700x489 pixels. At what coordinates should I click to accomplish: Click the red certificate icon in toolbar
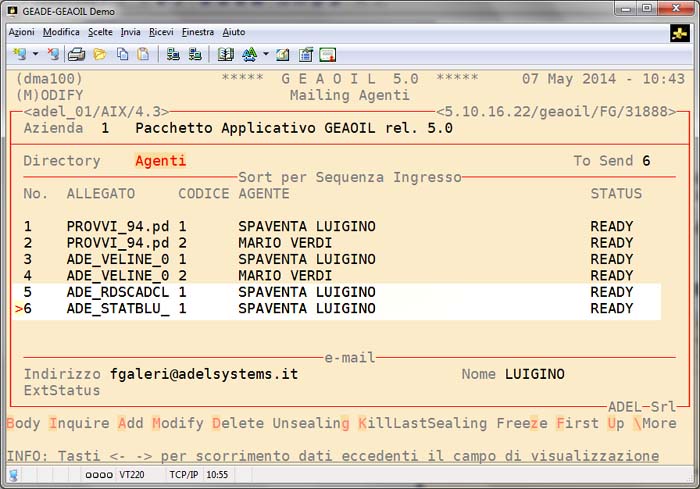327,54
